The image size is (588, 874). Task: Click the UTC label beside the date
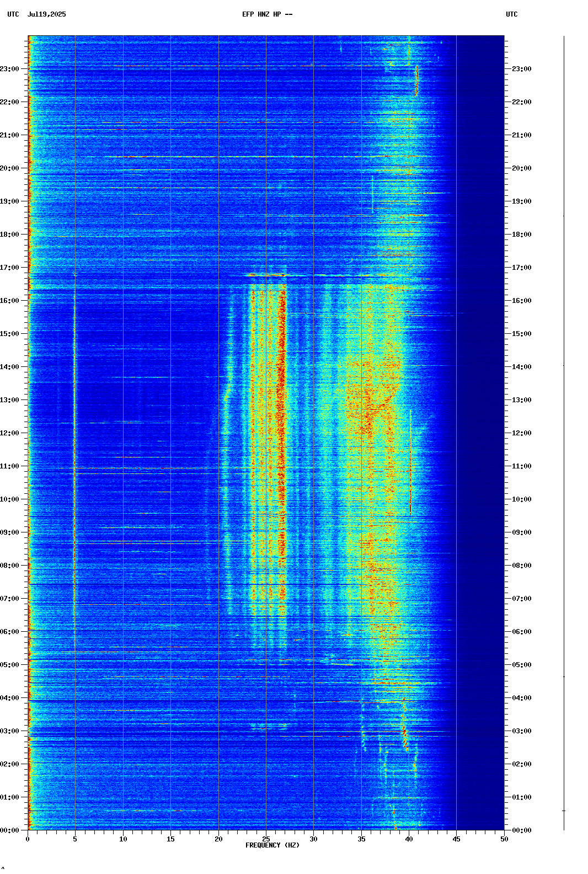(13, 14)
